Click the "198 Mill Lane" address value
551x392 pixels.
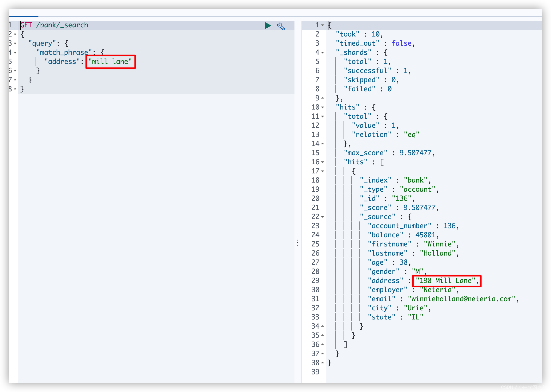point(445,281)
